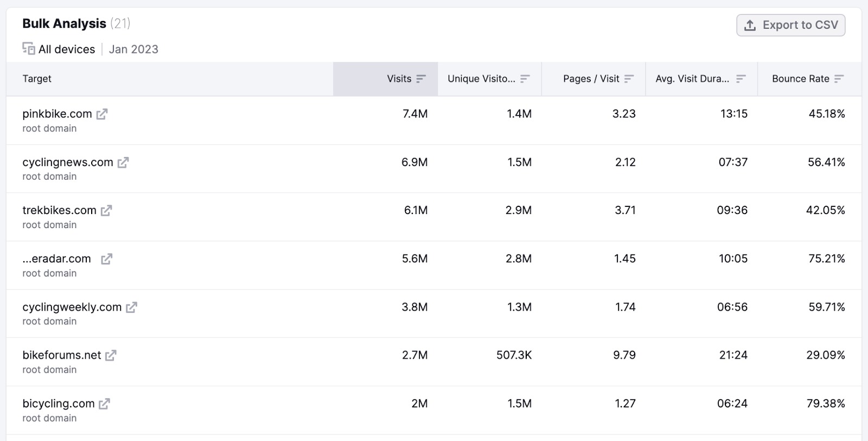Click root domain label under bikeforums.net
868x441 pixels.
(x=49, y=370)
